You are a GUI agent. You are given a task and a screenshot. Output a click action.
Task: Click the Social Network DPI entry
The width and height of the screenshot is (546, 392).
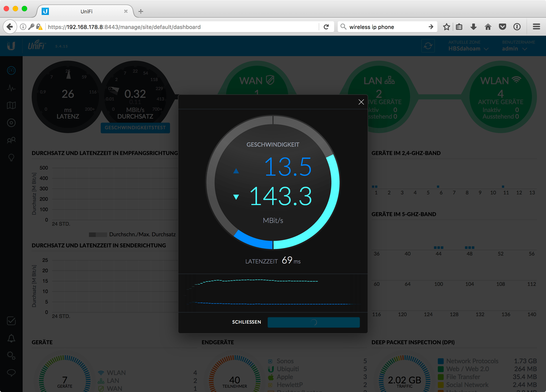click(x=487, y=385)
